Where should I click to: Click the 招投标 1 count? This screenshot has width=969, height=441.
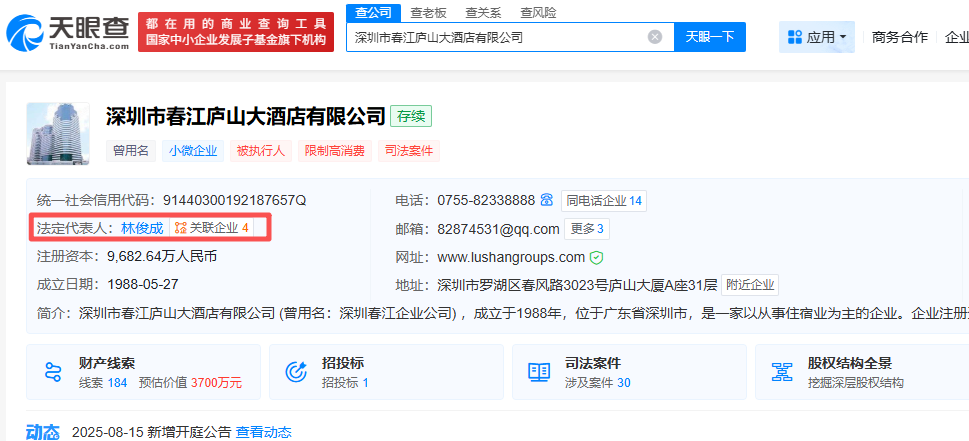click(345, 383)
